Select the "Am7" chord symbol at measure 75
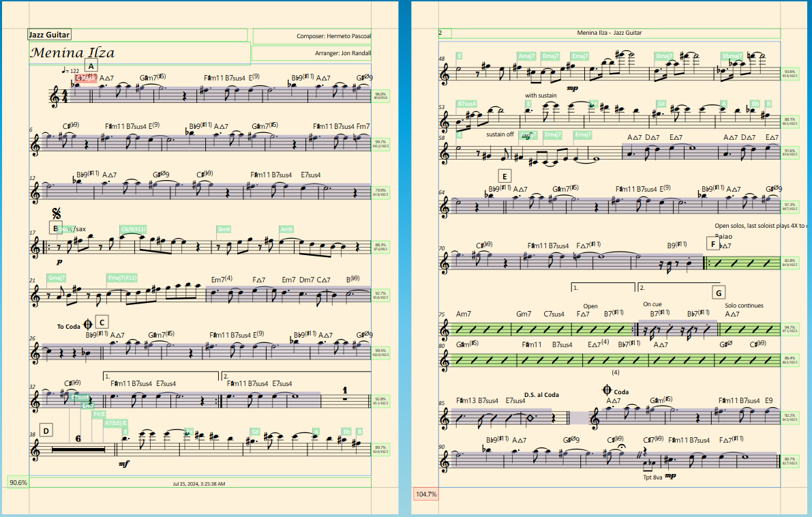 coord(464,314)
